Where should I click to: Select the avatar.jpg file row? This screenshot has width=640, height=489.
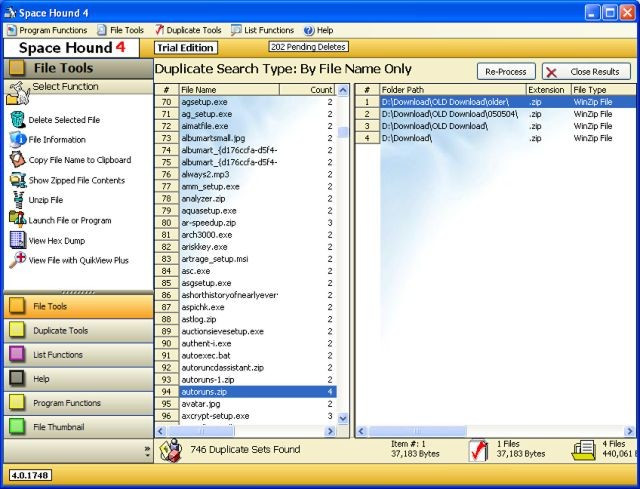click(x=246, y=404)
